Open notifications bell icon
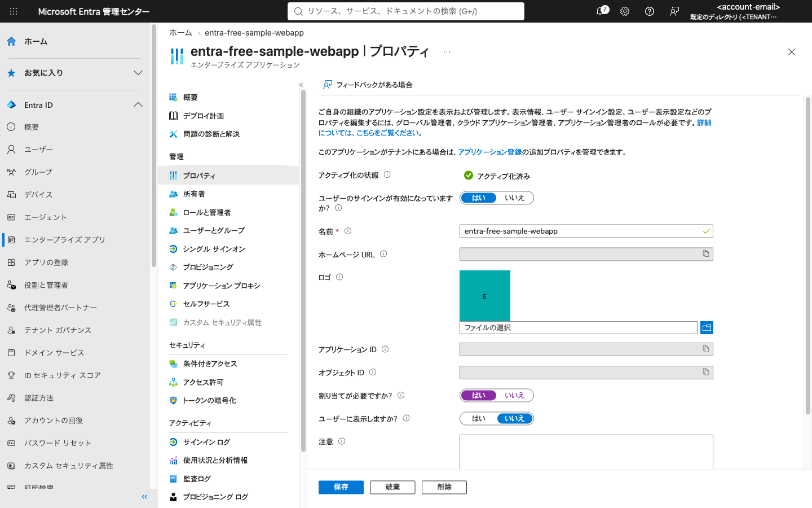The image size is (812, 508). coord(601,11)
